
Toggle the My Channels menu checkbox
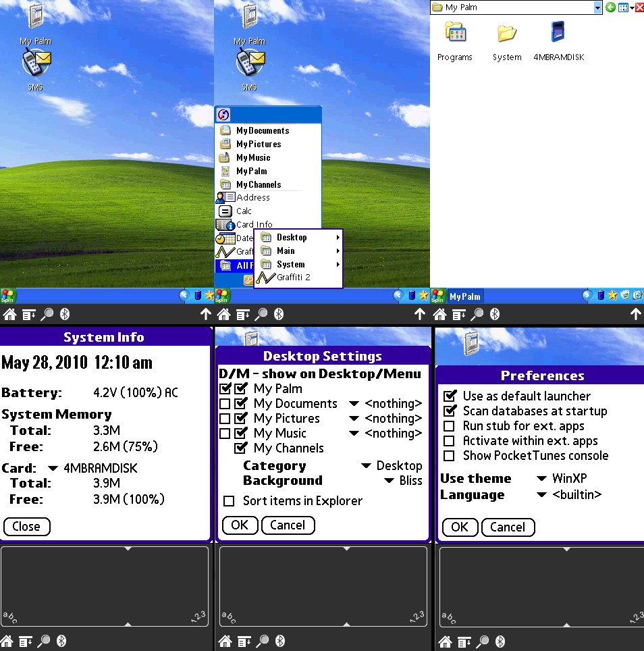click(241, 448)
